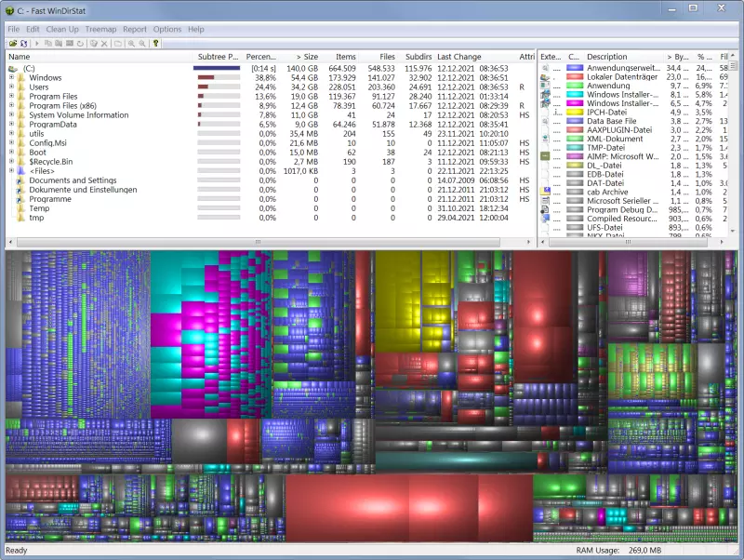Click the directory list horizontal scrollbar

[x=259, y=242]
